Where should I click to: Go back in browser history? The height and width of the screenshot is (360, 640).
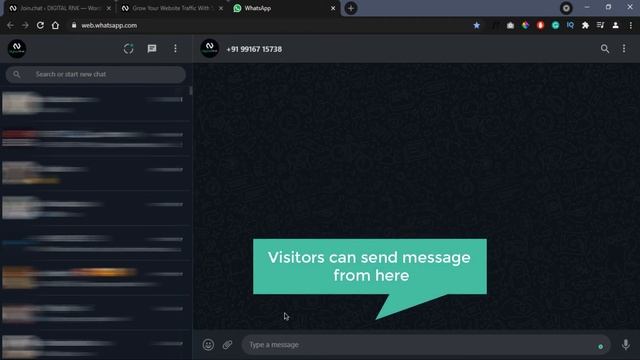pyautogui.click(x=10, y=25)
